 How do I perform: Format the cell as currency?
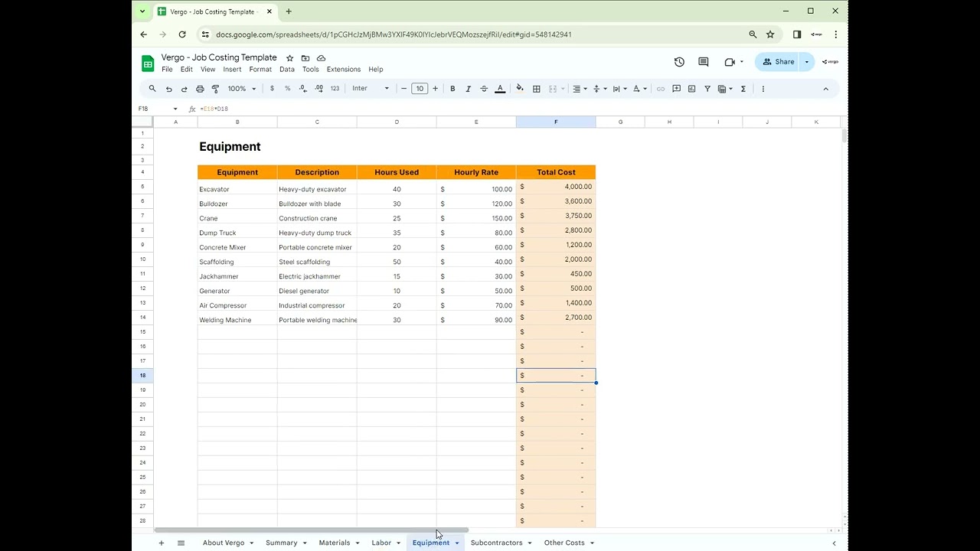(272, 89)
